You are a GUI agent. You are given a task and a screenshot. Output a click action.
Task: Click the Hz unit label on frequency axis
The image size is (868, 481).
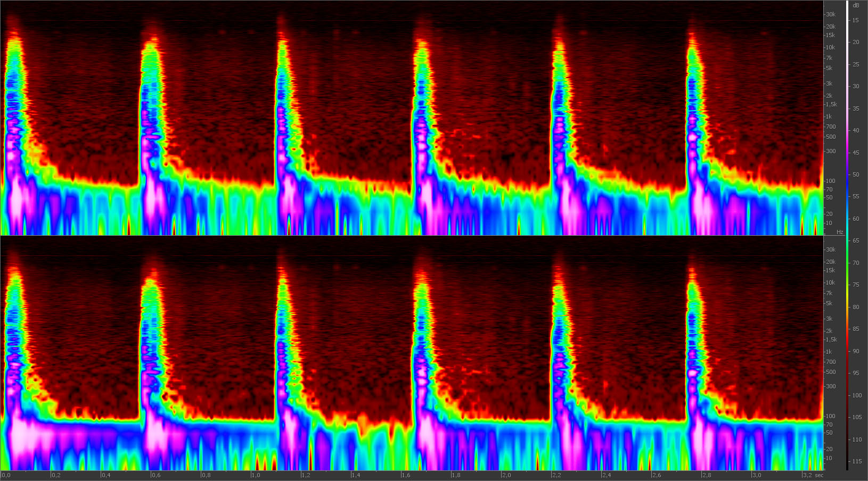tap(840, 232)
